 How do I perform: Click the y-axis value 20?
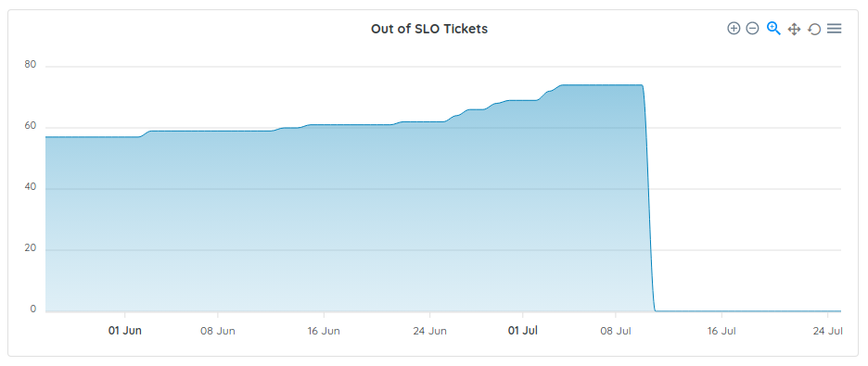pyautogui.click(x=31, y=248)
